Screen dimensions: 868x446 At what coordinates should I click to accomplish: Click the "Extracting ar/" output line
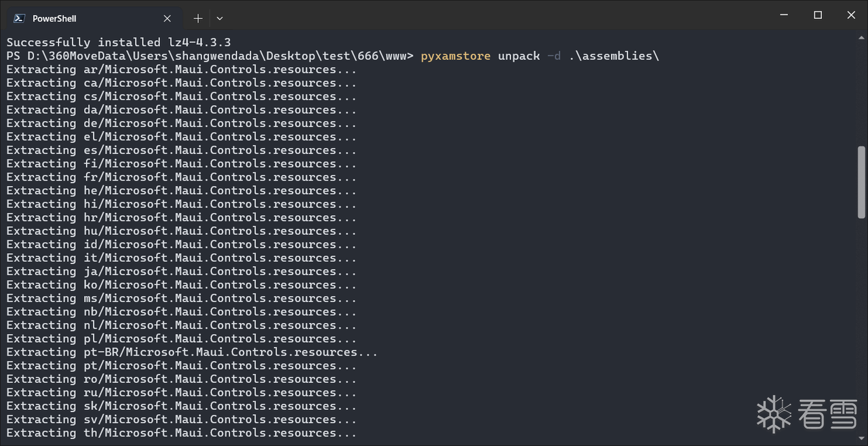(x=181, y=69)
